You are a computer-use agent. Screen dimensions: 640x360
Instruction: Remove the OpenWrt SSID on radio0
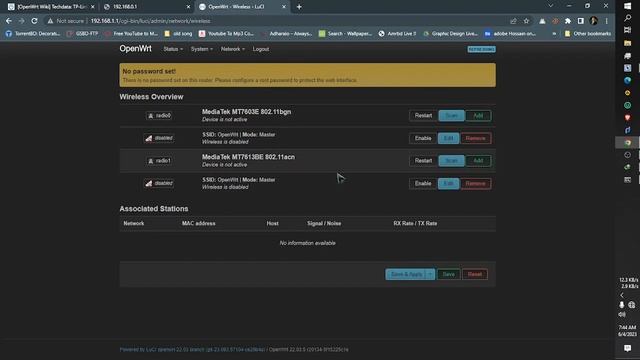[476, 138]
